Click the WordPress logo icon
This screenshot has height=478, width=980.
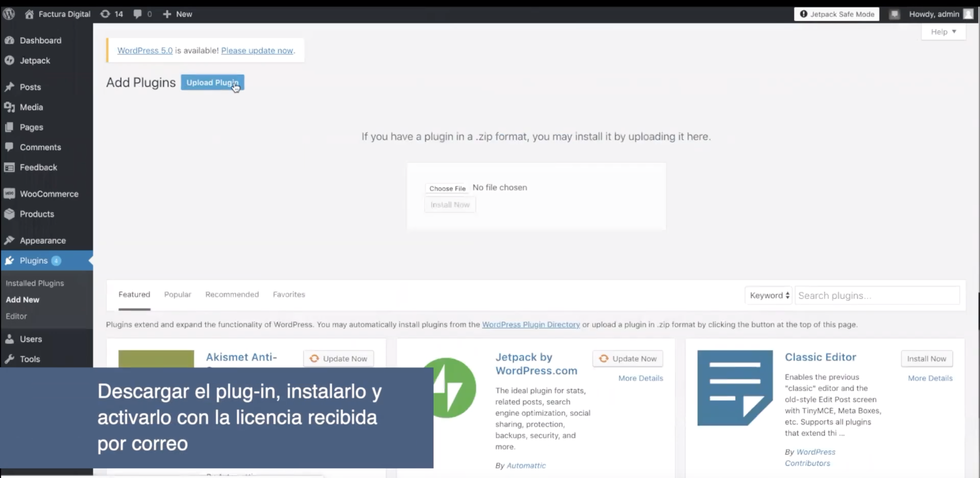(9, 14)
